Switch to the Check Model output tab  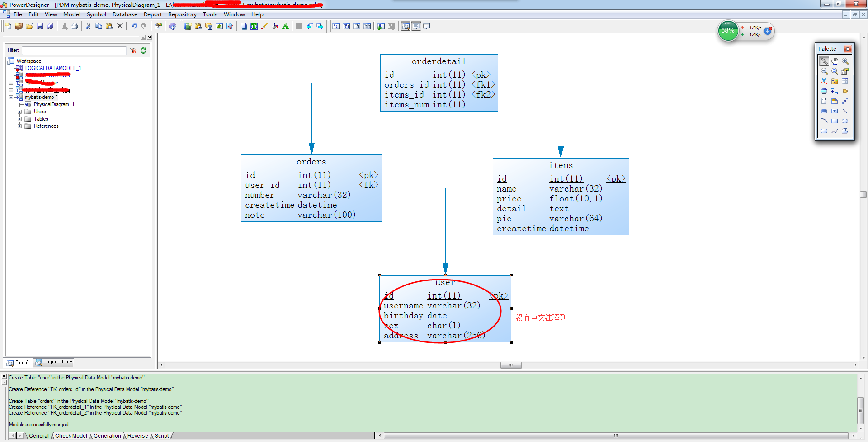[71, 436]
